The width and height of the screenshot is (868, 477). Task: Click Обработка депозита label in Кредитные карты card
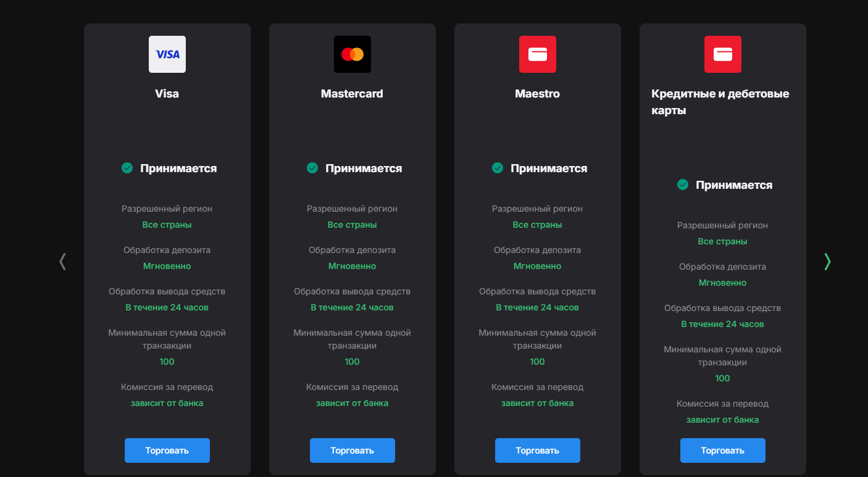tap(723, 267)
